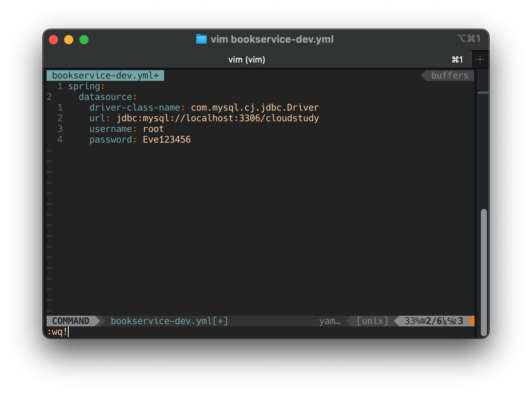The height and width of the screenshot is (395, 532).
Task: Select the password value Eve123456
Action: pyautogui.click(x=167, y=140)
